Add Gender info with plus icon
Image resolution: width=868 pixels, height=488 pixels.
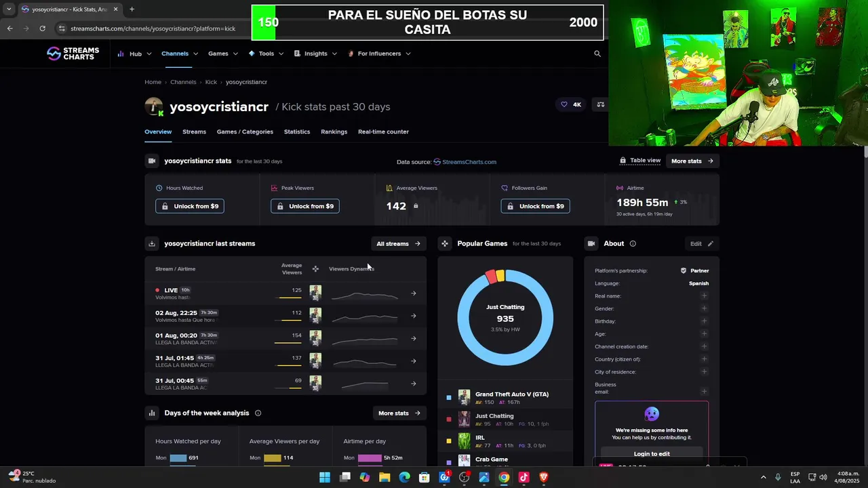tap(704, 308)
